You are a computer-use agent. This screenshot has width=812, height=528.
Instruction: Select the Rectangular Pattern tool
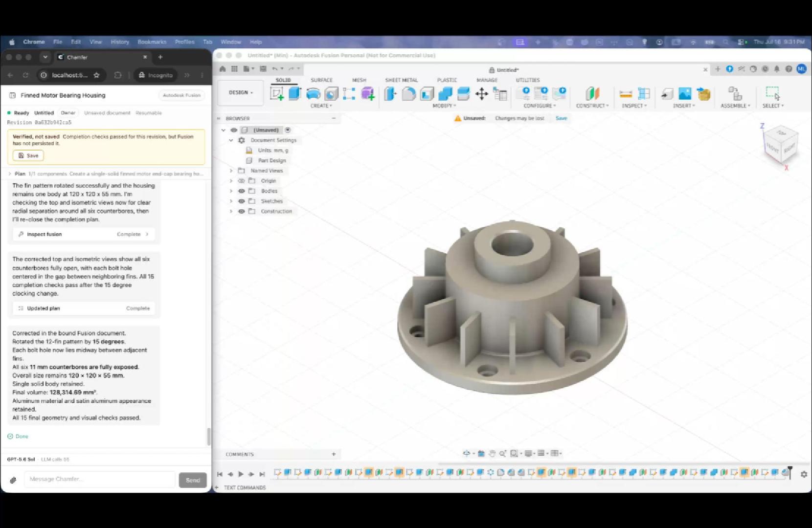click(x=349, y=93)
